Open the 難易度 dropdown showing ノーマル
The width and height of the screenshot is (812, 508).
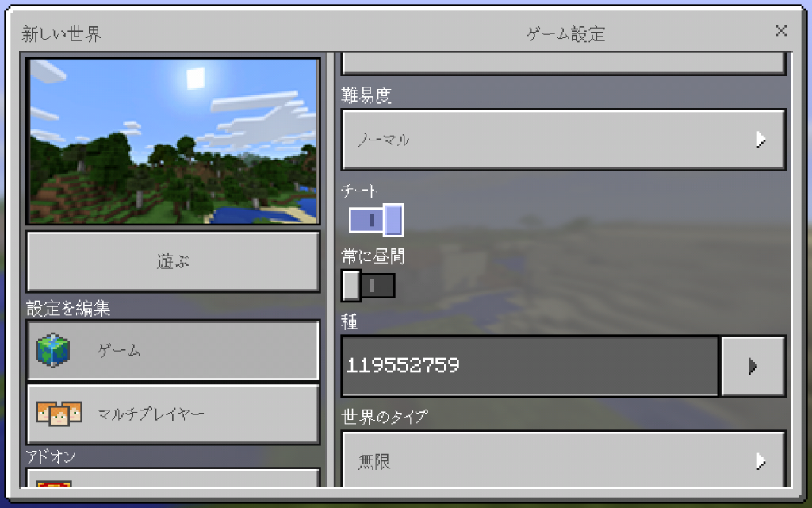tap(564, 140)
